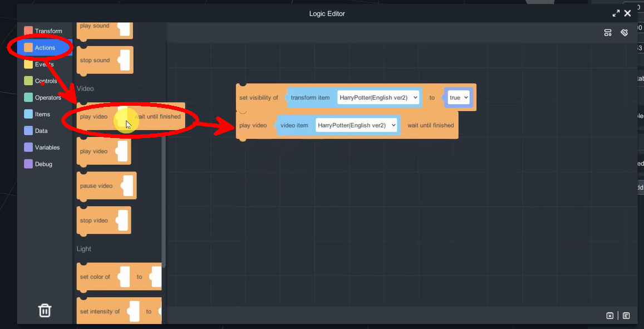Click the eraser clean-up icon at top right

click(x=625, y=33)
